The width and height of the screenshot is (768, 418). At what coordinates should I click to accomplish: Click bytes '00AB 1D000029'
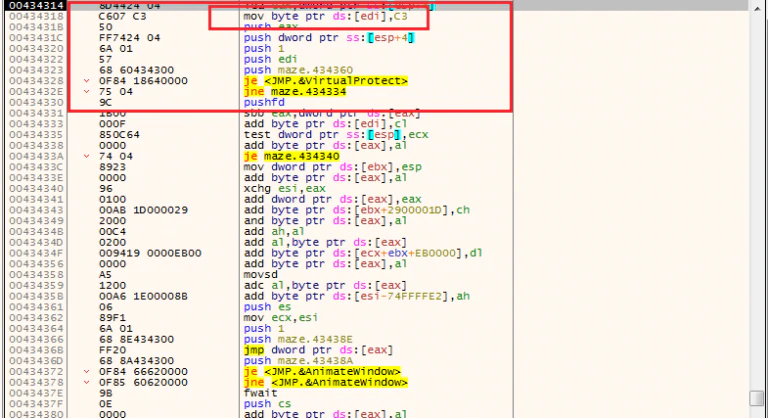[143, 210]
